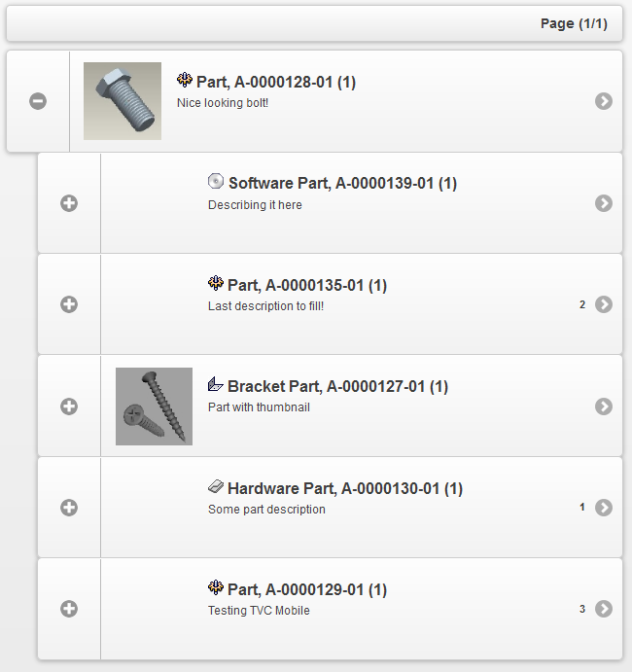Expand the Part A-0000135-01 node
The image size is (632, 672).
tap(69, 304)
